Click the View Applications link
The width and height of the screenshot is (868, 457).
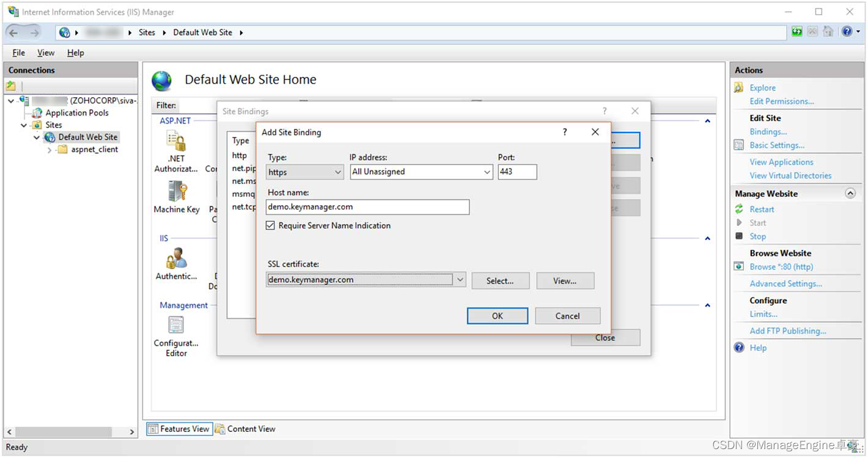tap(782, 162)
